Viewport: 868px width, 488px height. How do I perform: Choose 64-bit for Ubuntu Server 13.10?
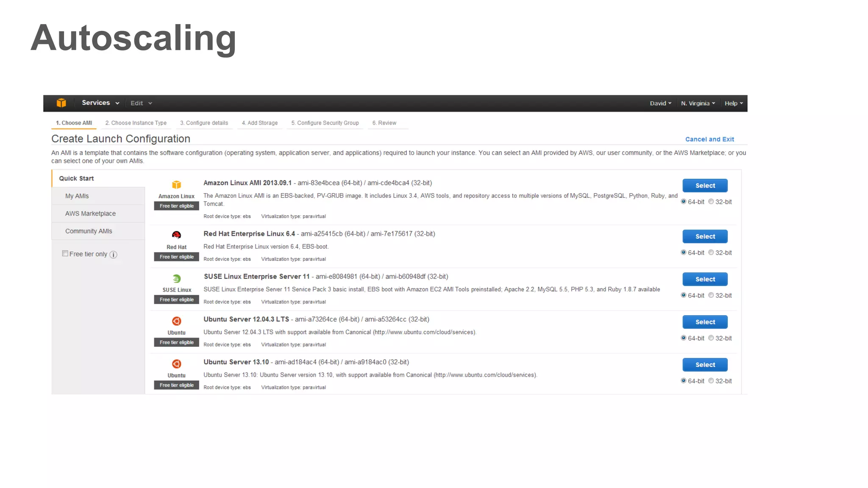click(x=684, y=381)
